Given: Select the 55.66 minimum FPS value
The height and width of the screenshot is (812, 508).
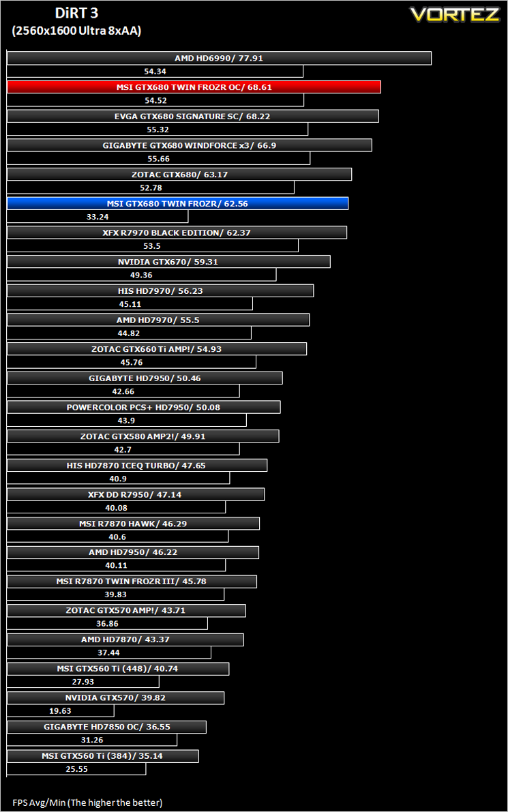Looking at the screenshot, I should pyautogui.click(x=158, y=158).
